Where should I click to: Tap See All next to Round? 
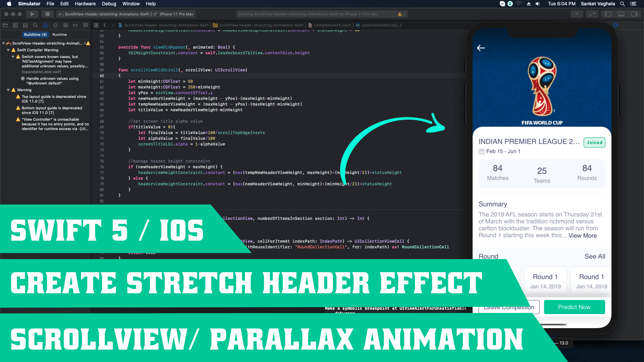pos(595,256)
